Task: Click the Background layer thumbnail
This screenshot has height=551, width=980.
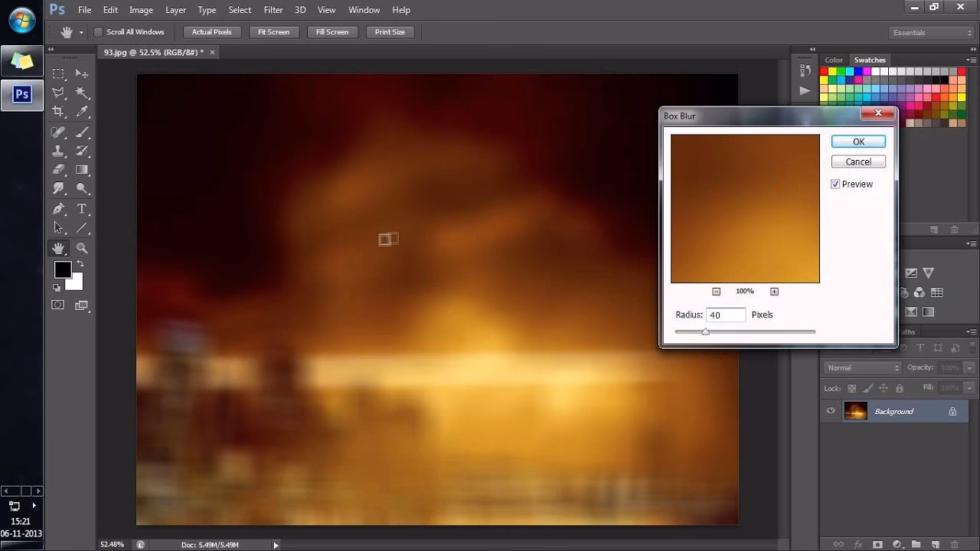Action: coord(855,411)
